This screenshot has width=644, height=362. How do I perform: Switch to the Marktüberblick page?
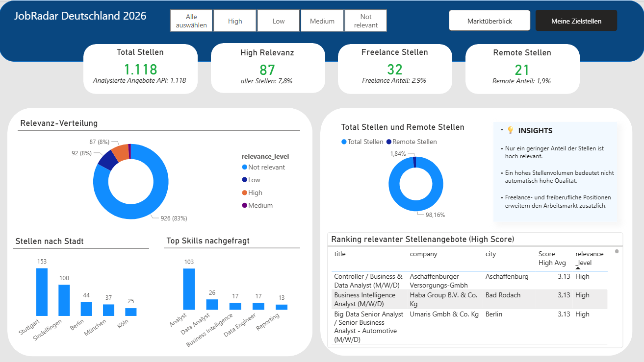(x=489, y=21)
